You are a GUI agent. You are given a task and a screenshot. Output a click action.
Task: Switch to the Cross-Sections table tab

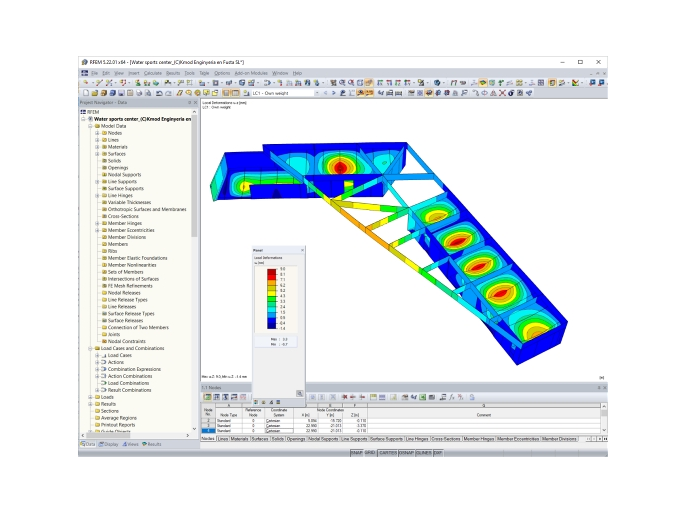point(446,439)
